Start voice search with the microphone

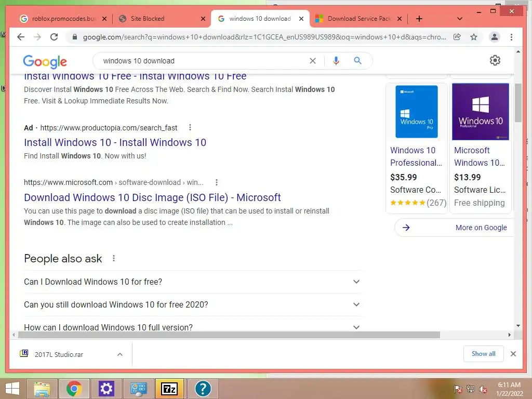[336, 61]
